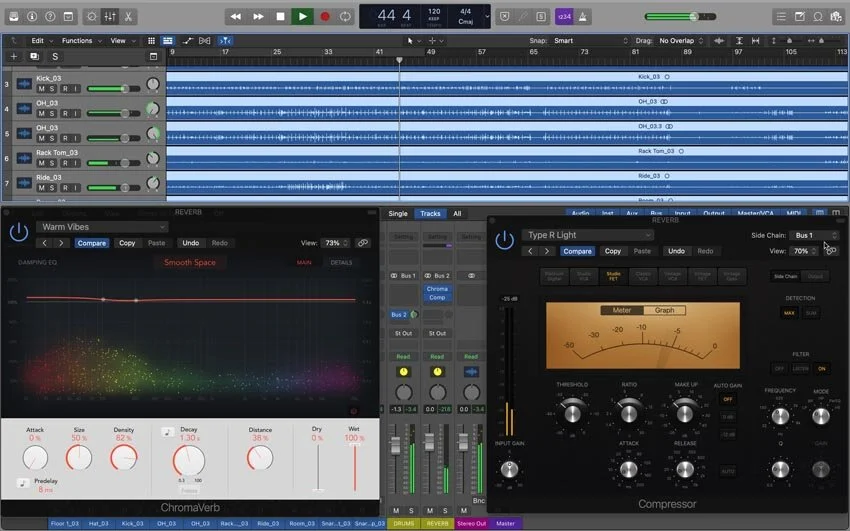
Task: Toggle ChromaVerb power bypass button
Action: tap(19, 232)
